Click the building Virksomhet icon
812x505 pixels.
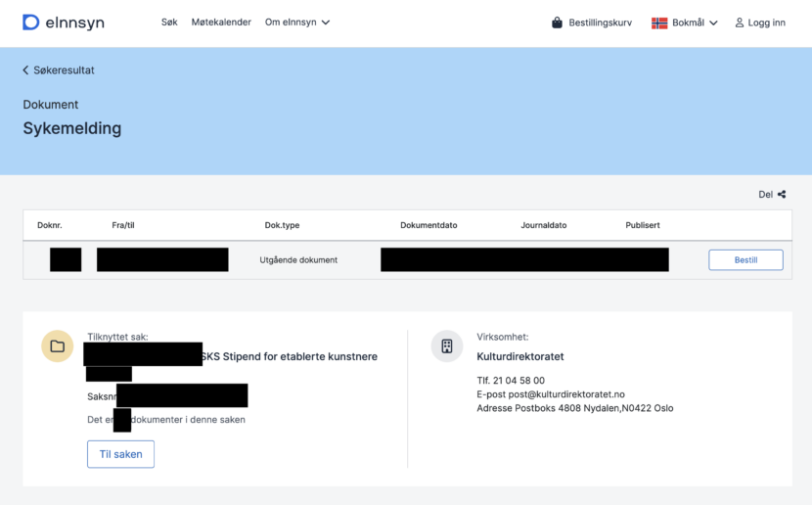click(447, 346)
